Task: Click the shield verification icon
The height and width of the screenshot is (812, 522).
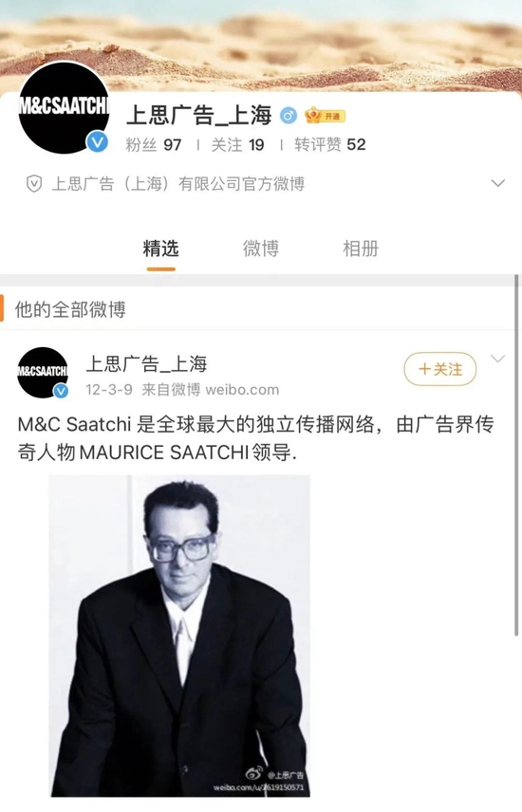Action: point(34,183)
